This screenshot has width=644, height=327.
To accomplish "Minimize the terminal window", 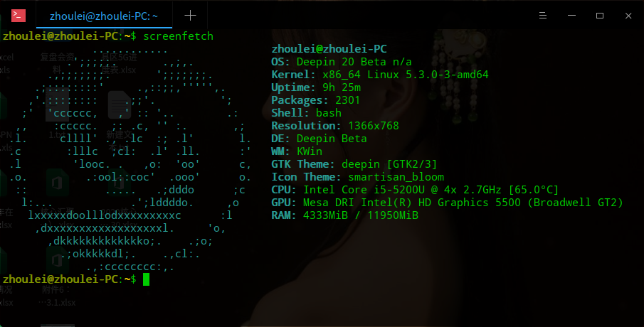I will point(571,16).
